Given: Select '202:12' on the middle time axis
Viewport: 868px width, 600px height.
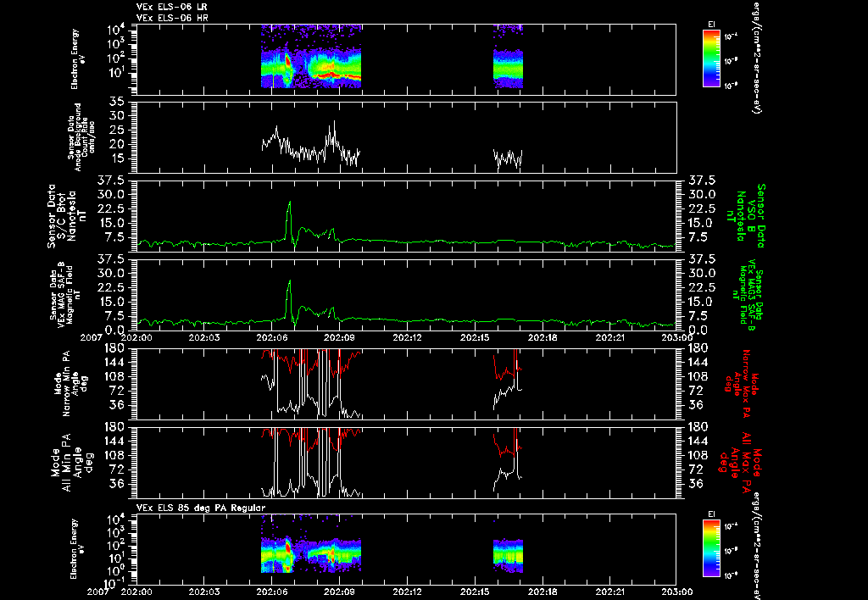Looking at the screenshot, I should 408,337.
